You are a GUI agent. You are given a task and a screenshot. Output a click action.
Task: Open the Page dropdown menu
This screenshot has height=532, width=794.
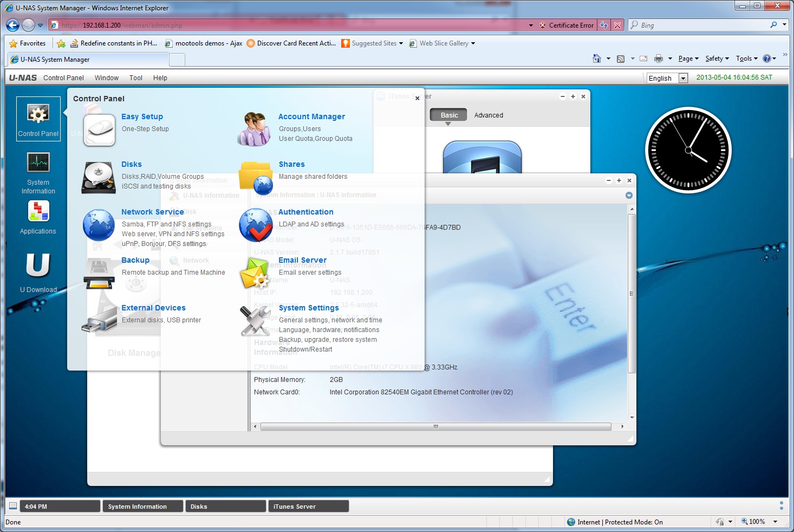pyautogui.click(x=688, y=59)
